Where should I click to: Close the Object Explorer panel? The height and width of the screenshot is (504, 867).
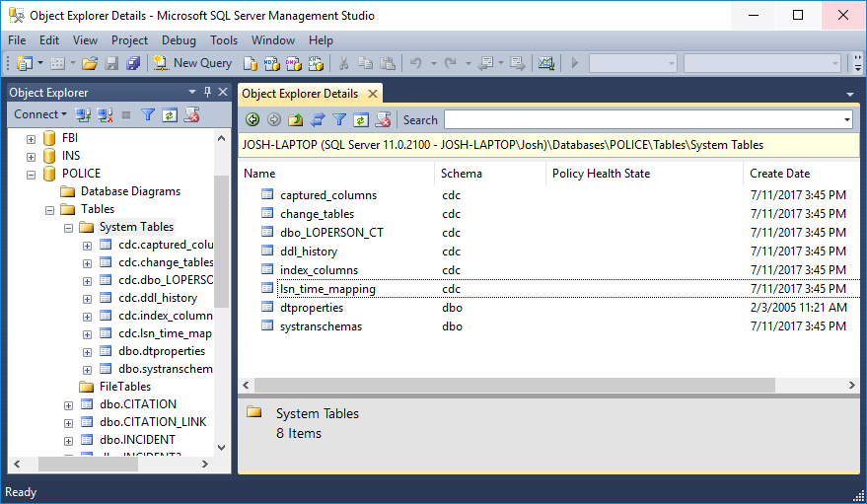(x=223, y=92)
